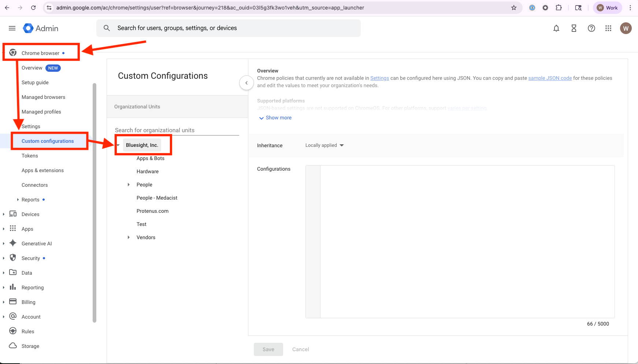Open the browser extensions puzzle icon

[x=559, y=8]
